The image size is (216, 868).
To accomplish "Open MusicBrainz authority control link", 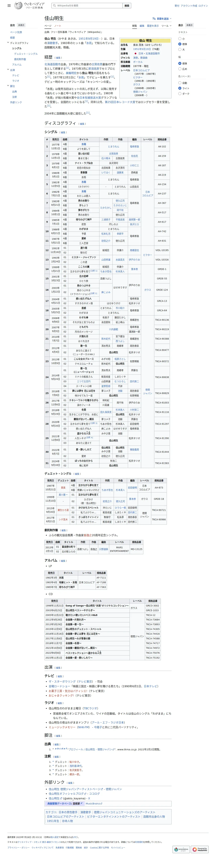I will pyautogui.click(x=94, y=804).
